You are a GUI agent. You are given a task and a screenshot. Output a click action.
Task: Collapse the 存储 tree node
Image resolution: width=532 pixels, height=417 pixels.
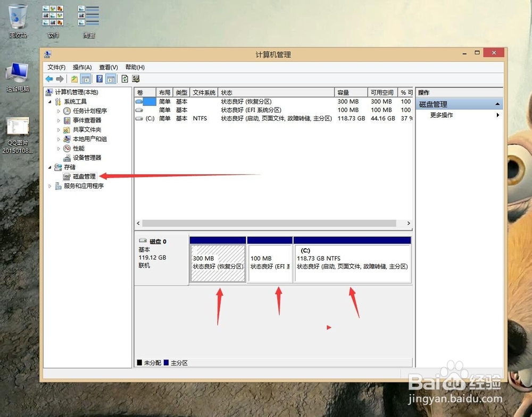click(50, 167)
